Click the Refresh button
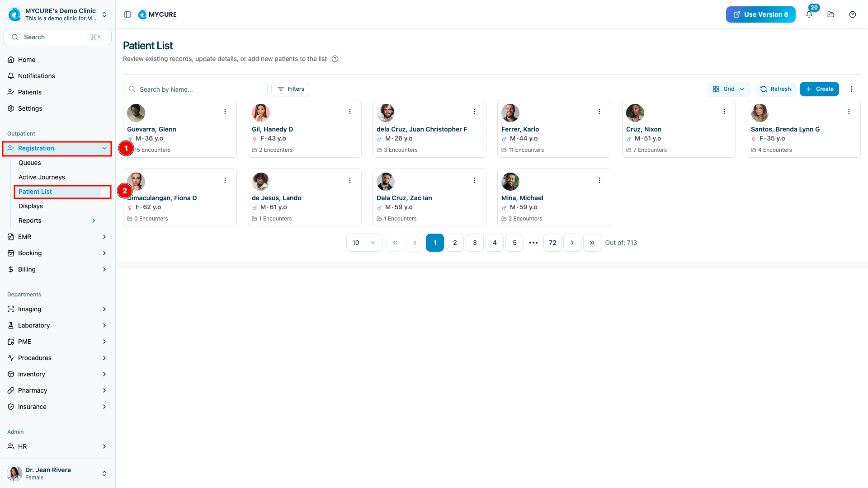868x488 pixels. pyautogui.click(x=775, y=89)
